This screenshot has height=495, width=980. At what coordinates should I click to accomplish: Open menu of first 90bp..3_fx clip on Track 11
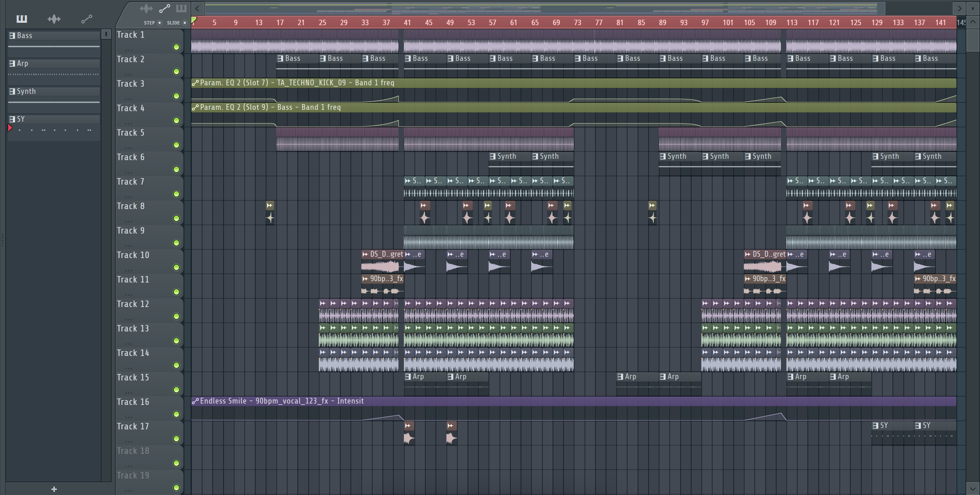(365, 279)
